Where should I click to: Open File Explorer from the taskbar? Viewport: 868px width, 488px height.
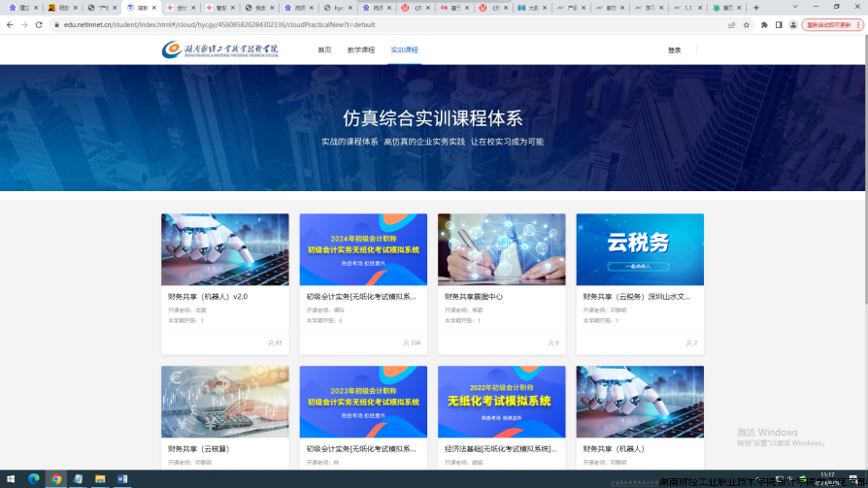tap(100, 478)
